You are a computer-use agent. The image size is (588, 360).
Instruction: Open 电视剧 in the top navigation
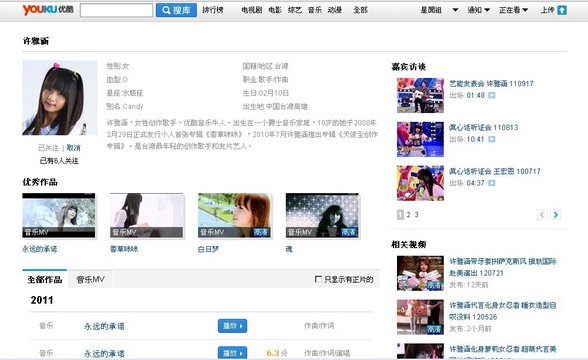pos(251,10)
